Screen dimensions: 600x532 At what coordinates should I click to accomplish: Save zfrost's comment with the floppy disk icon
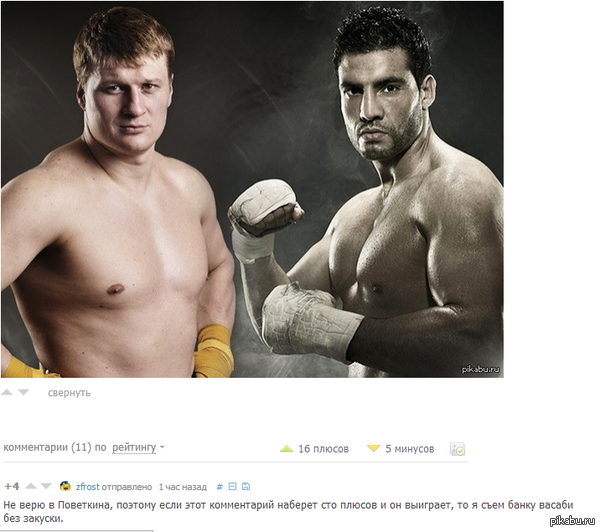point(246,486)
